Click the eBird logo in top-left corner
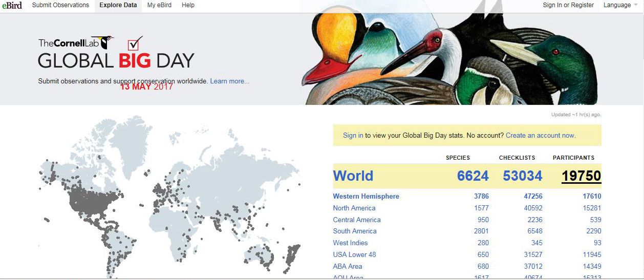644x280 pixels. click(x=11, y=5)
